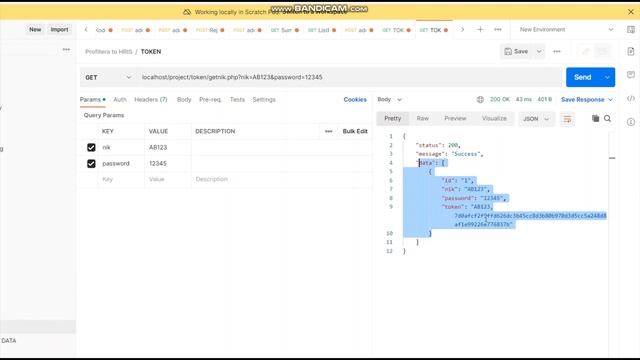The height and width of the screenshot is (360, 640).
Task: Select the Visualize response view
Action: pos(494,118)
